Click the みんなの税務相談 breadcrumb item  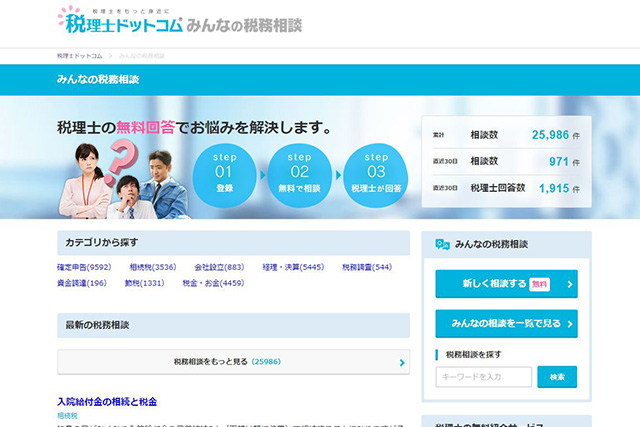(142, 56)
